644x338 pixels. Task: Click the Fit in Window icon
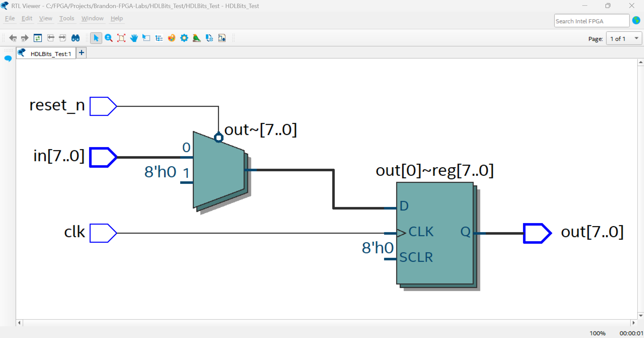point(121,38)
